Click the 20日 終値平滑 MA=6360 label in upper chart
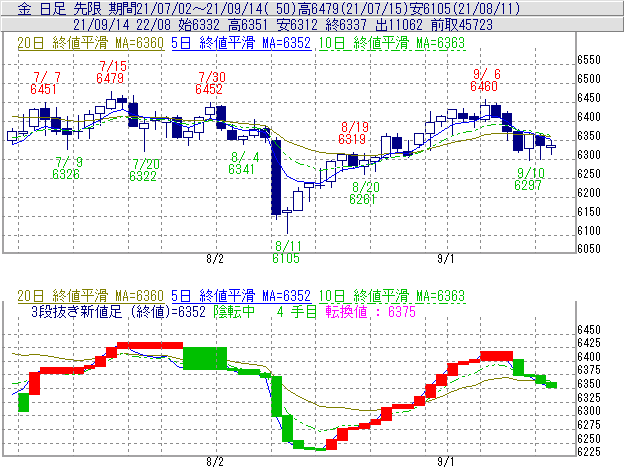Screen dimensions: 624x475 [90, 43]
